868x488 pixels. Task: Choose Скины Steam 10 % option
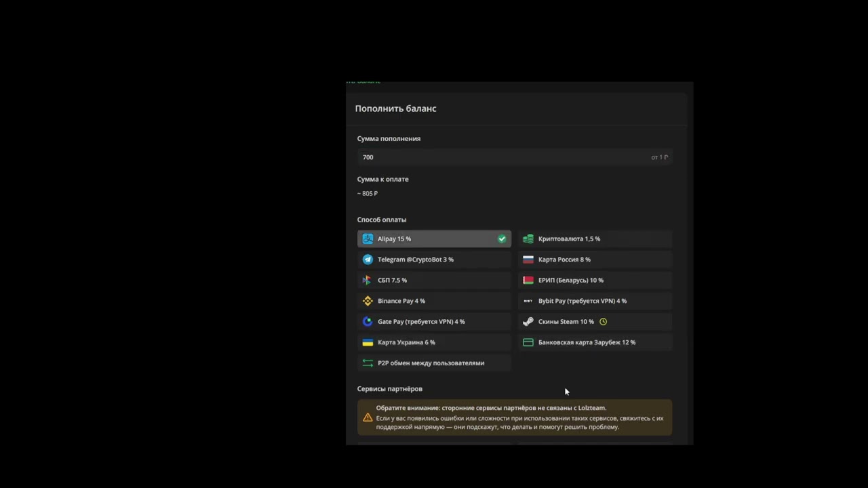[x=595, y=321]
